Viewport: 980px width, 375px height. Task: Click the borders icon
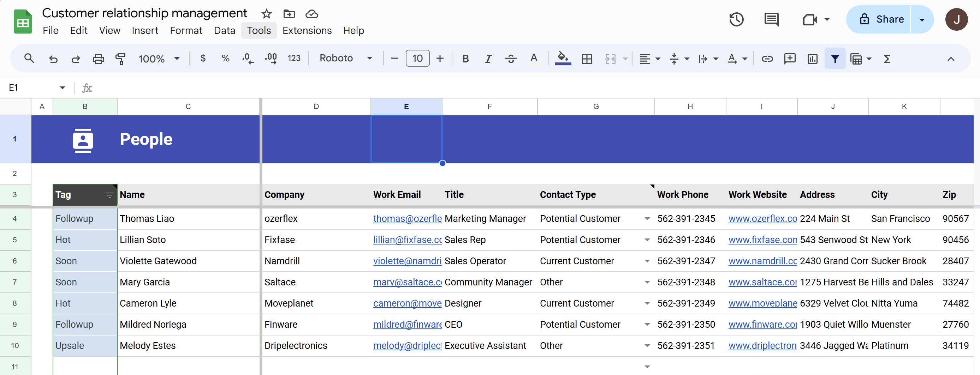click(587, 59)
